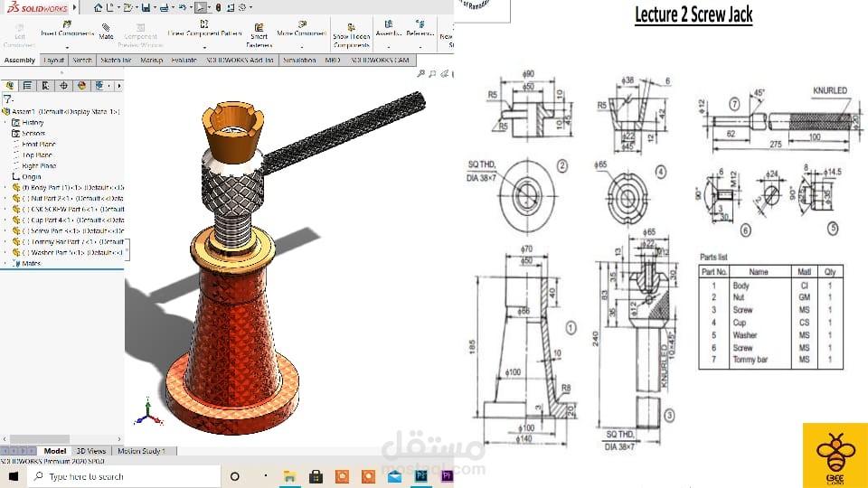Click the feature tree filter funnel icon
Image resolution: width=868 pixels, height=488 pixels.
8,99
